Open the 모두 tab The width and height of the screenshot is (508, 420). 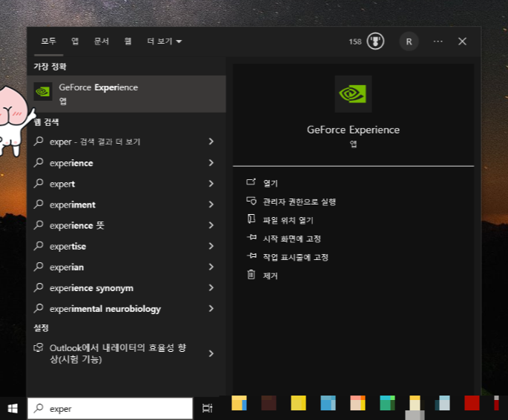(x=49, y=41)
